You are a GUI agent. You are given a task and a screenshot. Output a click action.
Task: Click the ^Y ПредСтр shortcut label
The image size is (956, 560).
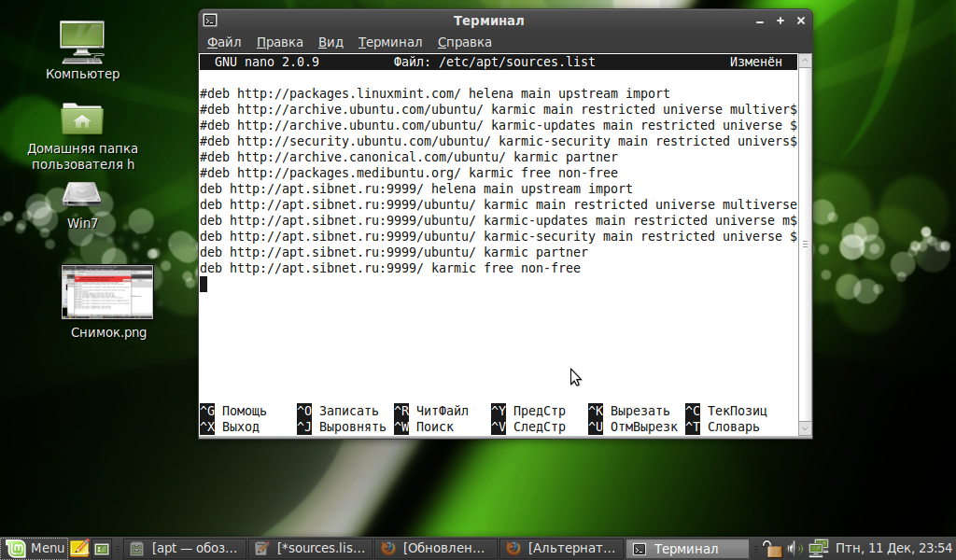tap(528, 411)
